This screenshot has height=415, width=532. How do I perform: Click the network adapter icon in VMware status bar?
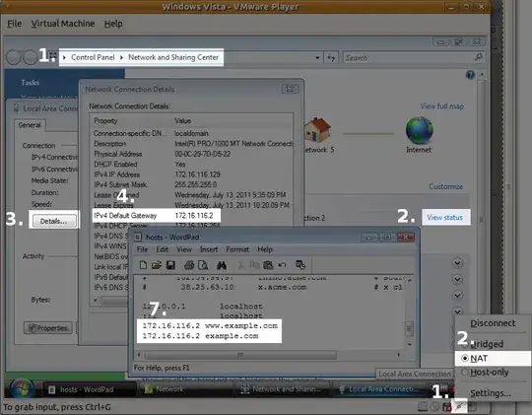click(459, 406)
